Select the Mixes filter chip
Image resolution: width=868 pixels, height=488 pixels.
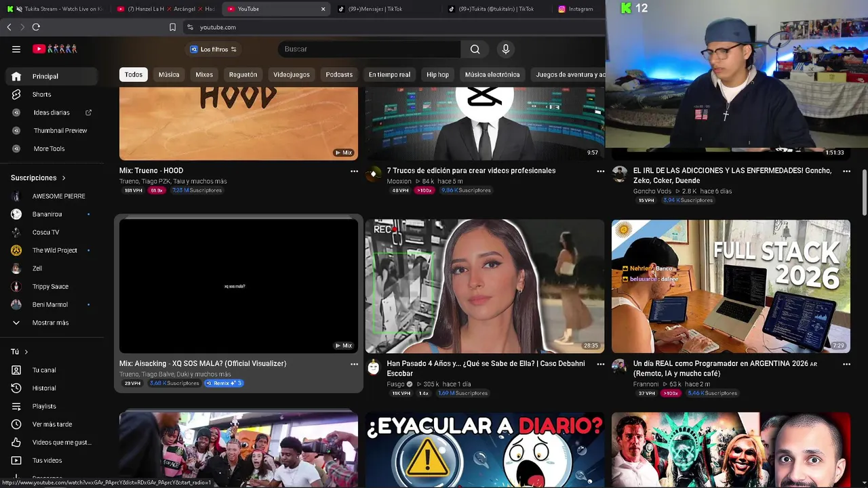204,75
